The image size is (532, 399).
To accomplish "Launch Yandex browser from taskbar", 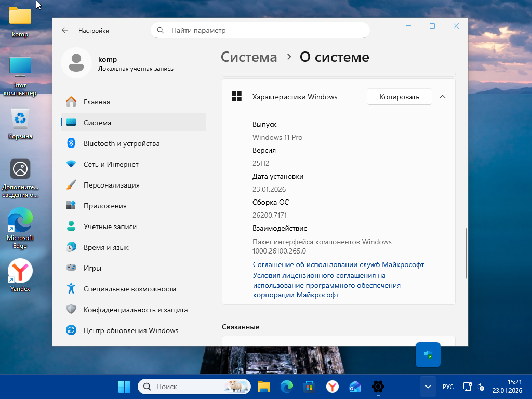I will (332, 387).
